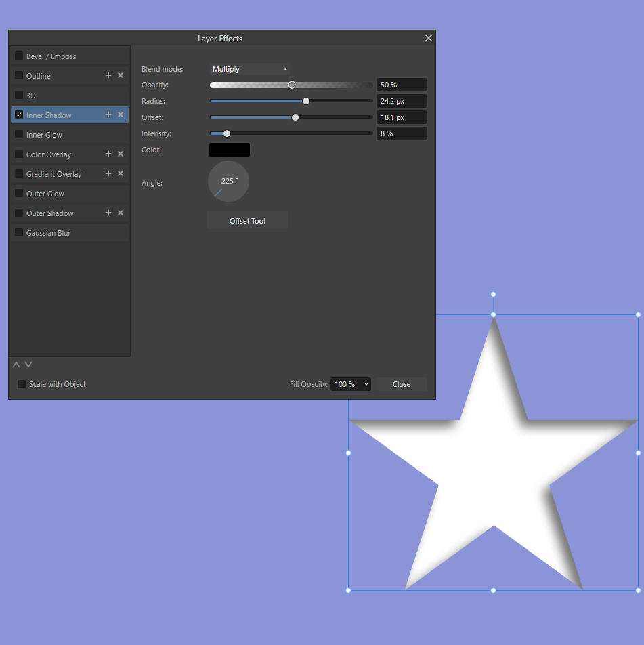This screenshot has width=644, height=645.
Task: Select the Color Overlay effect row
Action: click(70, 154)
